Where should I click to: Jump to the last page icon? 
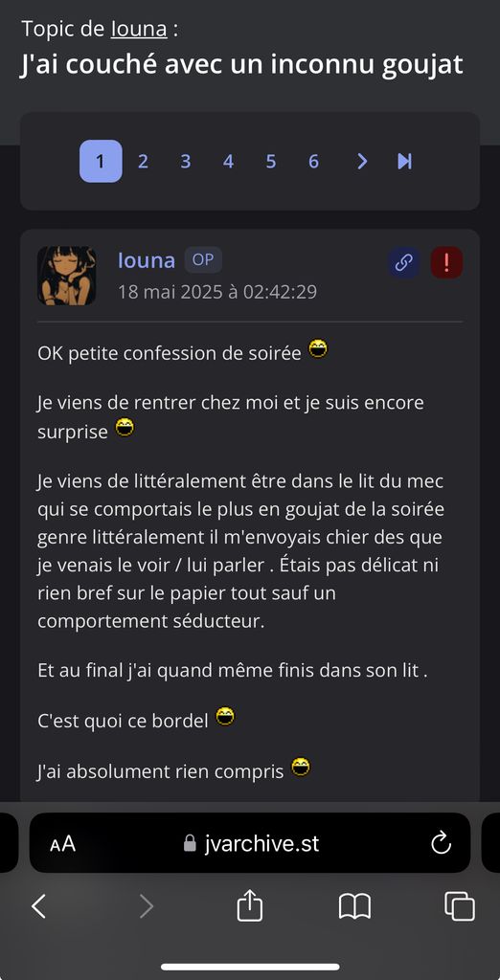click(x=405, y=161)
